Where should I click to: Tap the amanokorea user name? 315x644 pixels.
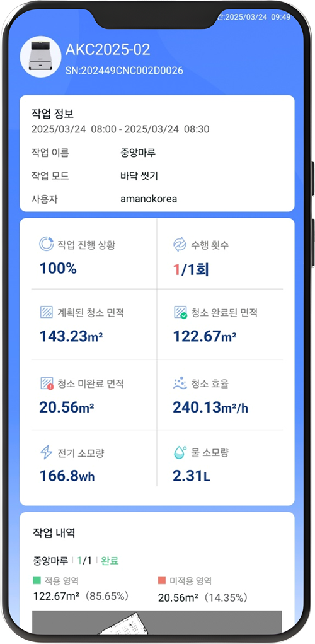[x=149, y=199]
